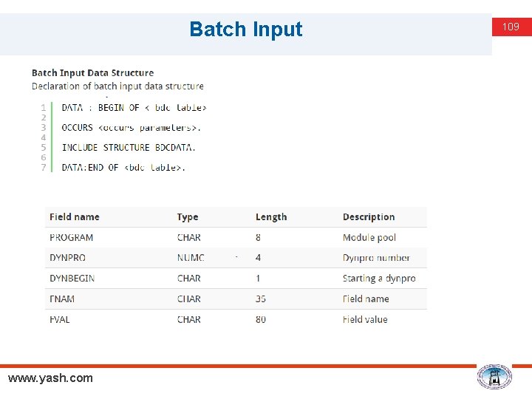Select the DYNPRO field name cell
The image size is (532, 399).
click(67, 258)
